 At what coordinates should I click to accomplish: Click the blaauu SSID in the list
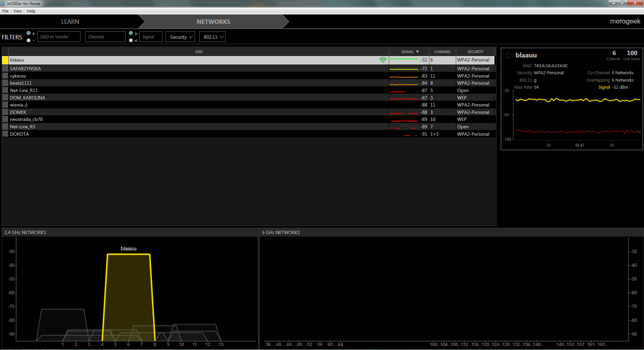coord(17,60)
